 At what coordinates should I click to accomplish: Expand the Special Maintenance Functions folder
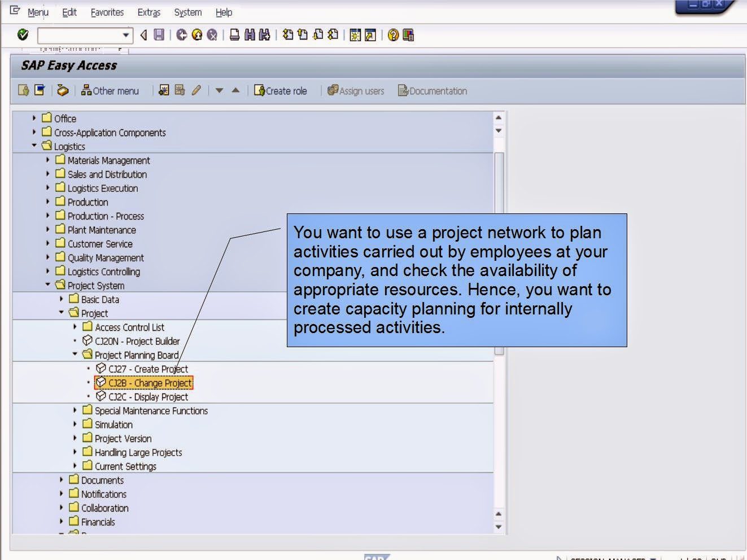pos(76,411)
